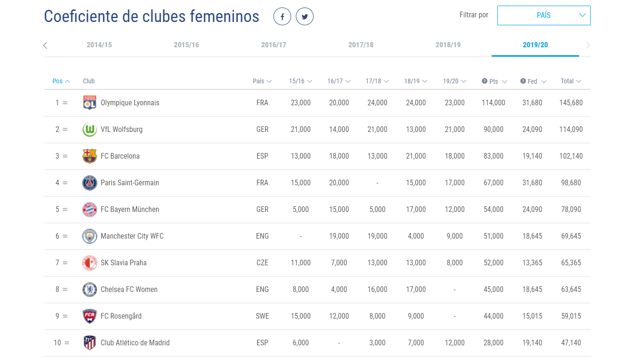Click the total value 47,140
Screen dimensions: 644x357
point(571,342)
